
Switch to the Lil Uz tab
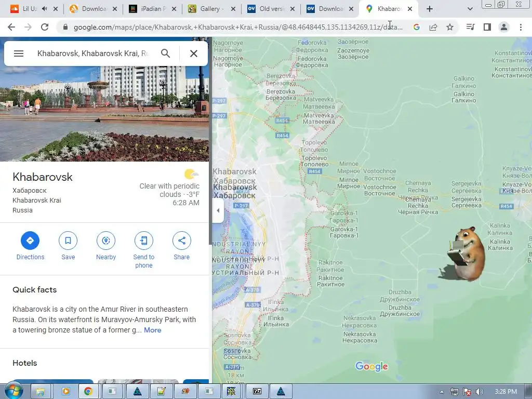pos(30,9)
